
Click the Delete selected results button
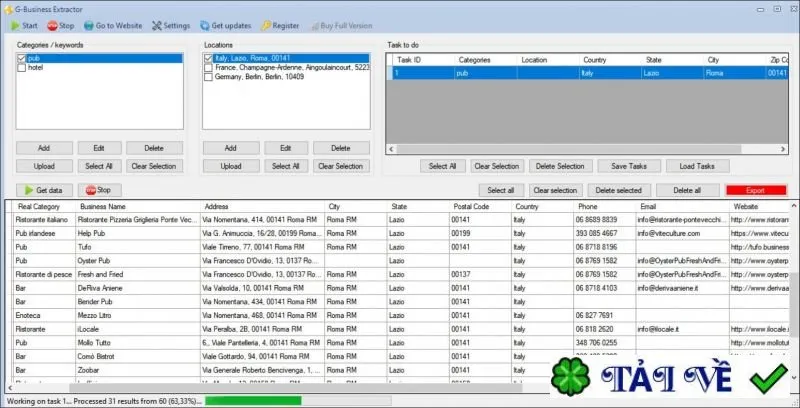[619, 190]
